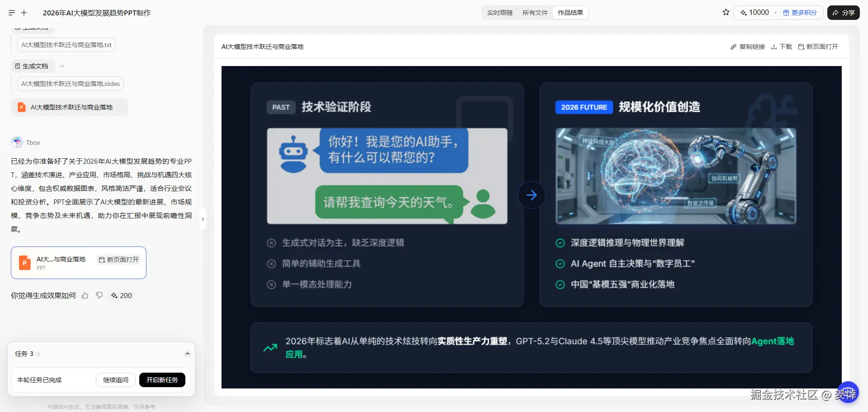Screen dimensions: 868x412
Task: Start a new conversation with the plus icon
Action: [x=24, y=13]
